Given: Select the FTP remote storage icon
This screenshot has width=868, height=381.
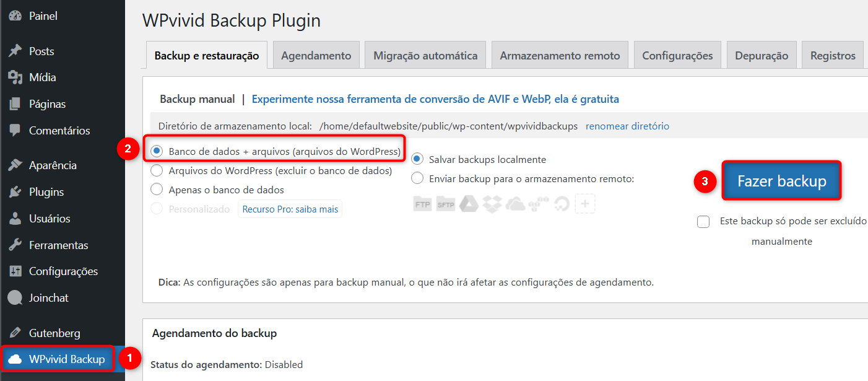Looking at the screenshot, I should click(423, 204).
